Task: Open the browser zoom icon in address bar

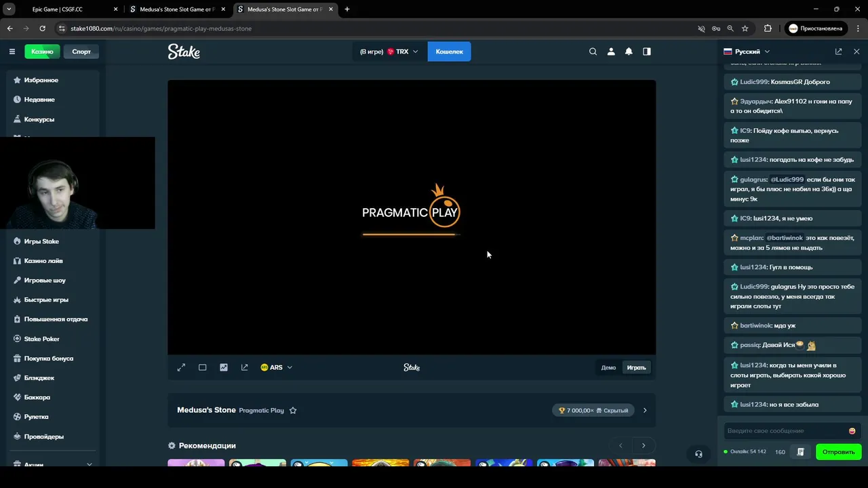Action: [730, 28]
